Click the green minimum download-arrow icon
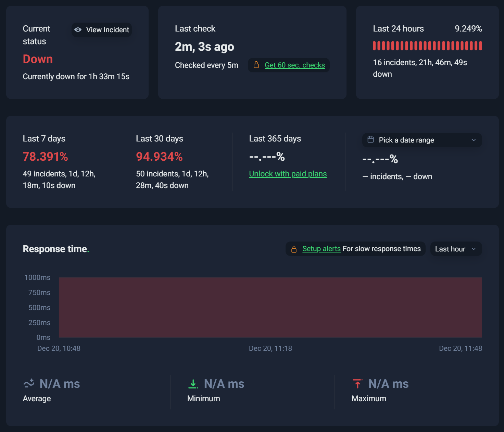This screenshot has width=504, height=432. point(193,384)
